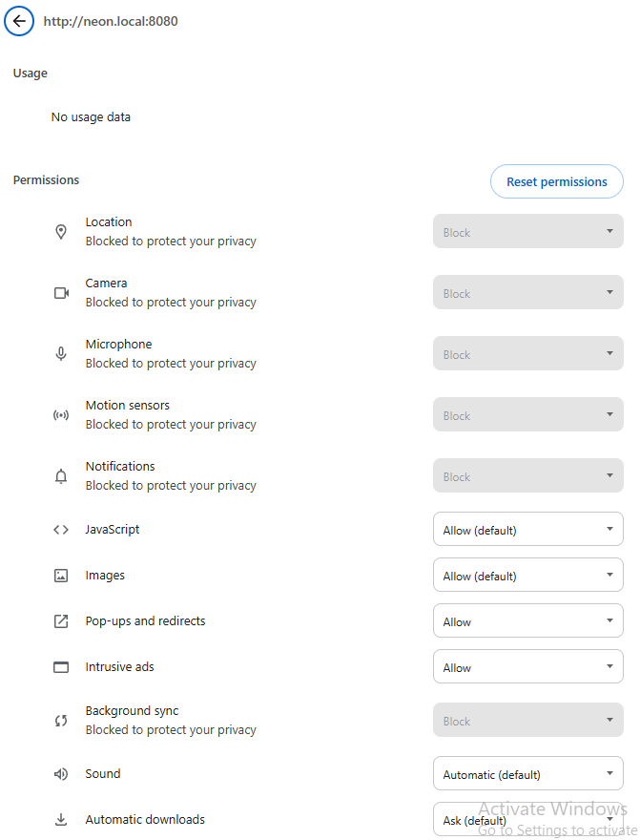The height and width of the screenshot is (840, 640).
Task: Open the JavaScript permission dropdown
Action: [528, 529]
